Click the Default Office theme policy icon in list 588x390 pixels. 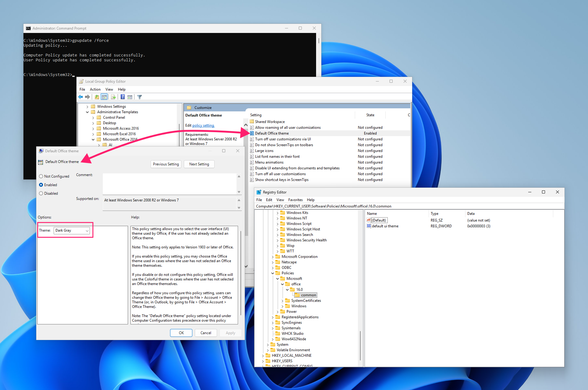[252, 133]
